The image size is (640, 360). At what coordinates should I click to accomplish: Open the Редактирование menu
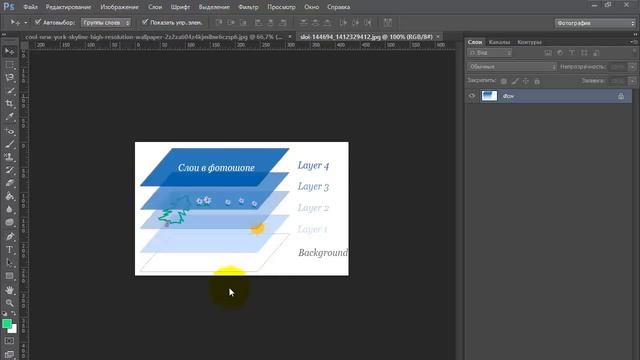68,7
